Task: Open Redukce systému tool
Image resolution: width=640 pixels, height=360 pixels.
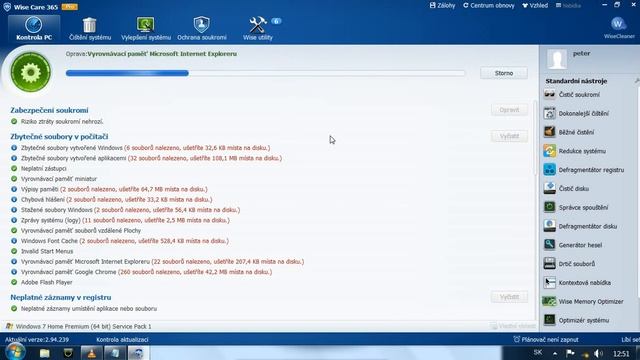Action: click(x=574, y=151)
